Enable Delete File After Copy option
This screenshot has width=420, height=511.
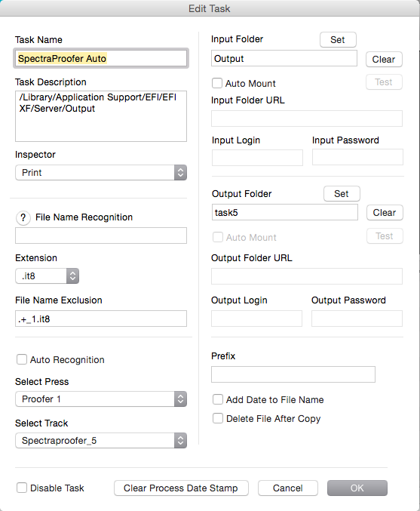(218, 418)
